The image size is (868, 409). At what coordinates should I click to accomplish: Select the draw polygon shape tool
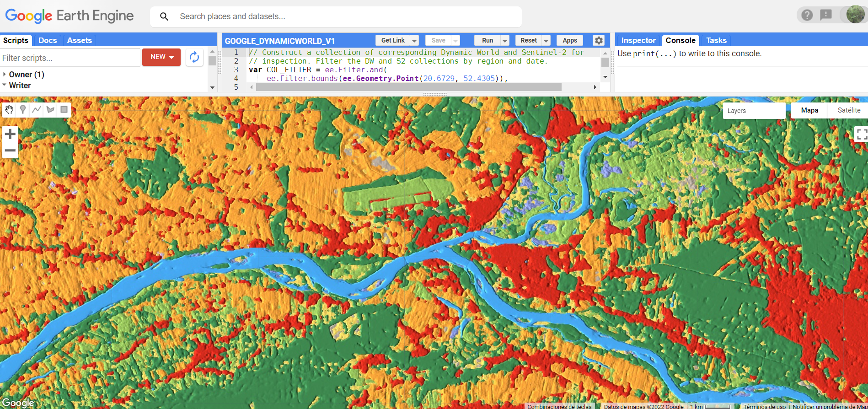click(x=50, y=110)
